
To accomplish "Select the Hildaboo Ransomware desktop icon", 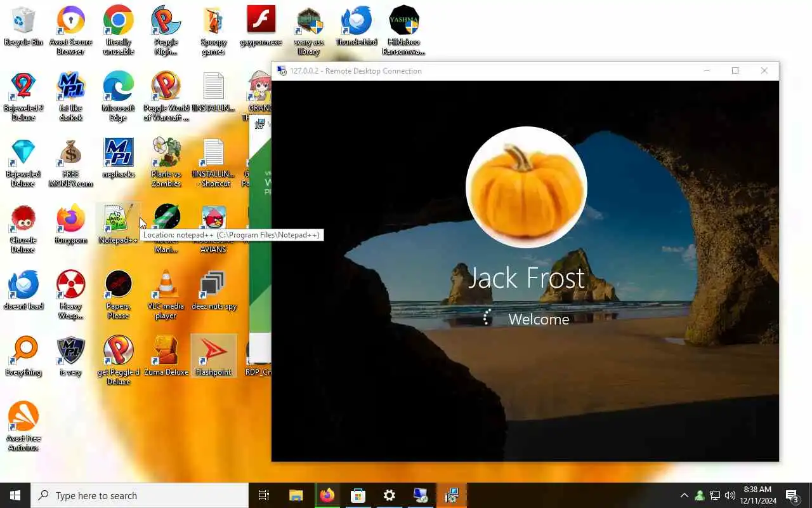I will pyautogui.click(x=404, y=30).
